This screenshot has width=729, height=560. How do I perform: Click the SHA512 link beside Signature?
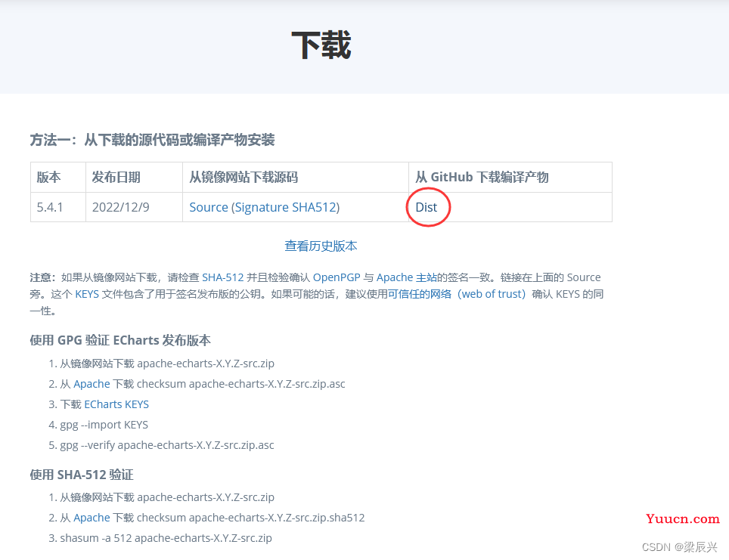(x=314, y=207)
